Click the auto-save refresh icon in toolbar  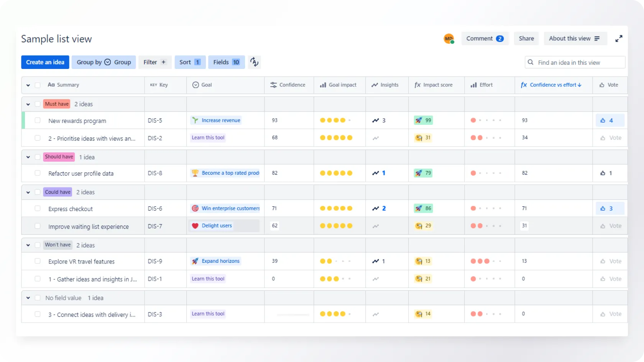pos(254,62)
